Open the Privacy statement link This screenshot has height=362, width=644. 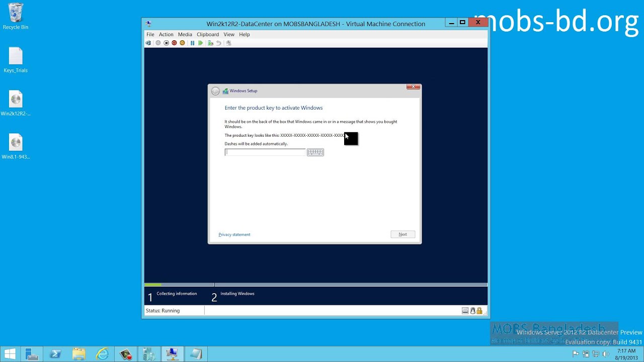234,235
